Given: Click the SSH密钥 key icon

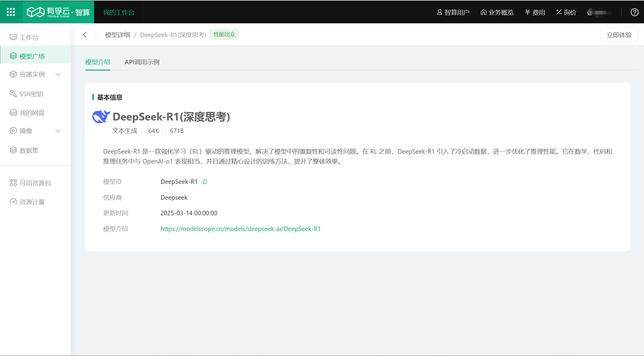Looking at the screenshot, I should [x=13, y=94].
